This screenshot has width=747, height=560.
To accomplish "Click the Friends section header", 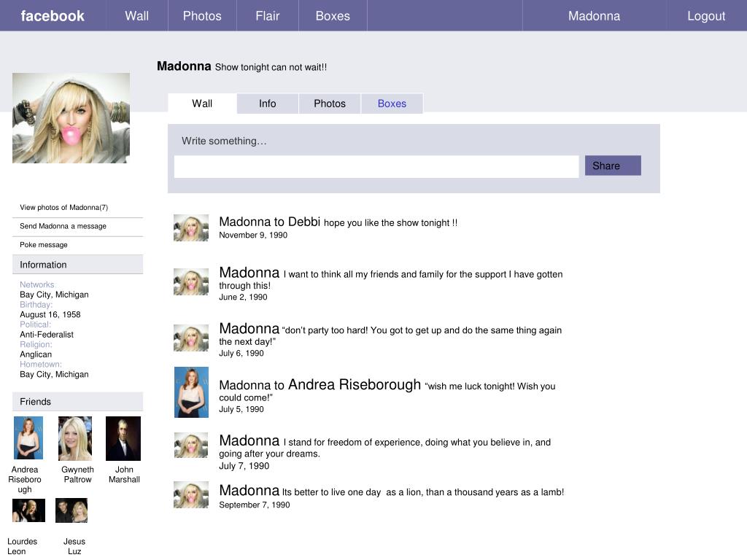I will (x=77, y=402).
